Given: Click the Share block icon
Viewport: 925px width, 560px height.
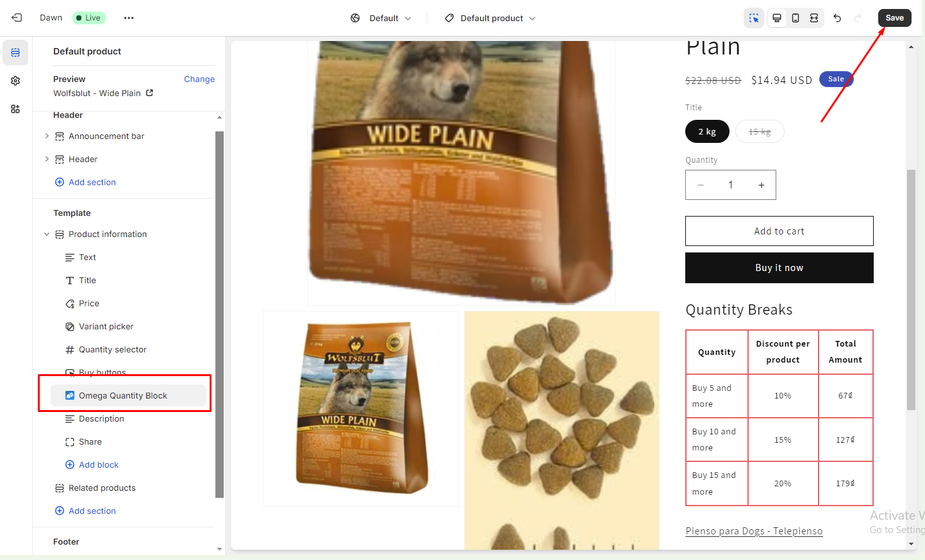Looking at the screenshot, I should point(70,442).
